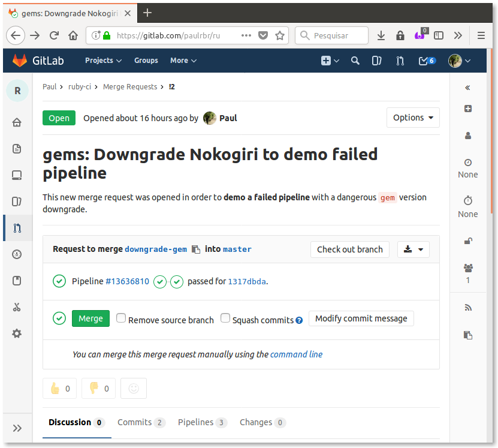Click the Snippets scissors icon in sidebar
Viewport: 498px width, 448px height.
(17, 307)
